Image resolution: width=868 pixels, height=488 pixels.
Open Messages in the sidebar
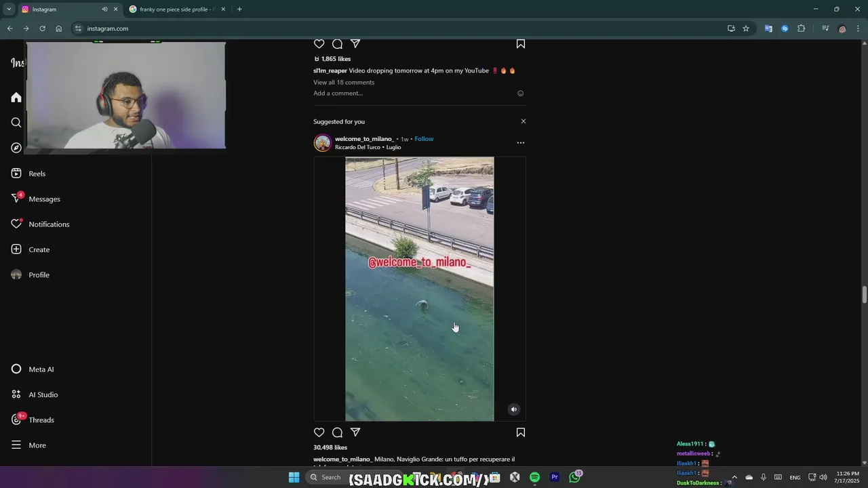coord(36,199)
